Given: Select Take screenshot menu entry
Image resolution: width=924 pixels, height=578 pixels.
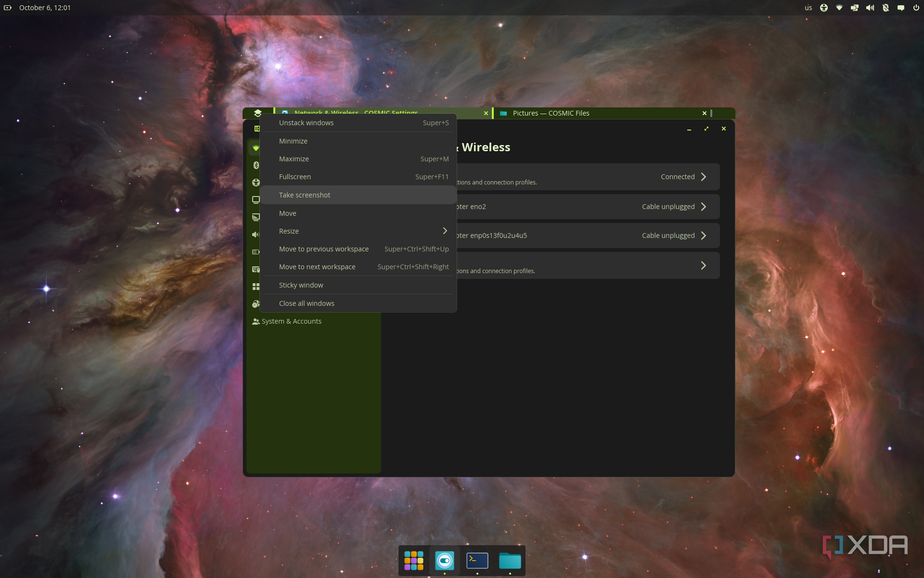Looking at the screenshot, I should (x=358, y=195).
